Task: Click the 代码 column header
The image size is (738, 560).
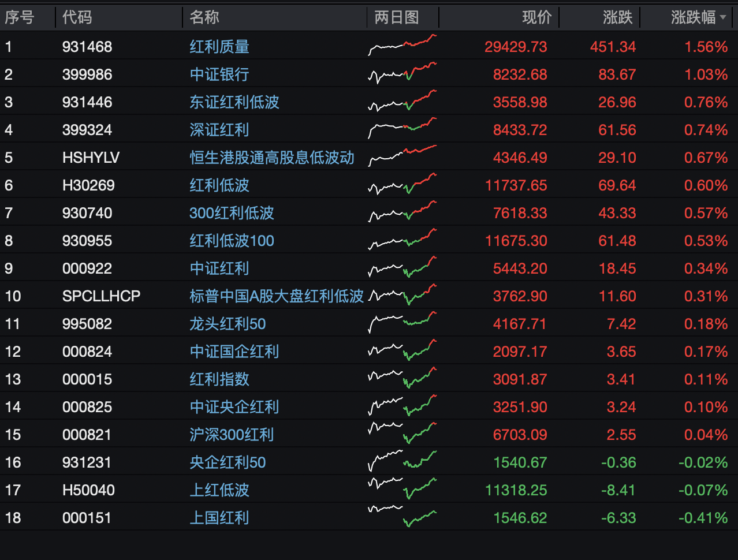Action: click(77, 17)
